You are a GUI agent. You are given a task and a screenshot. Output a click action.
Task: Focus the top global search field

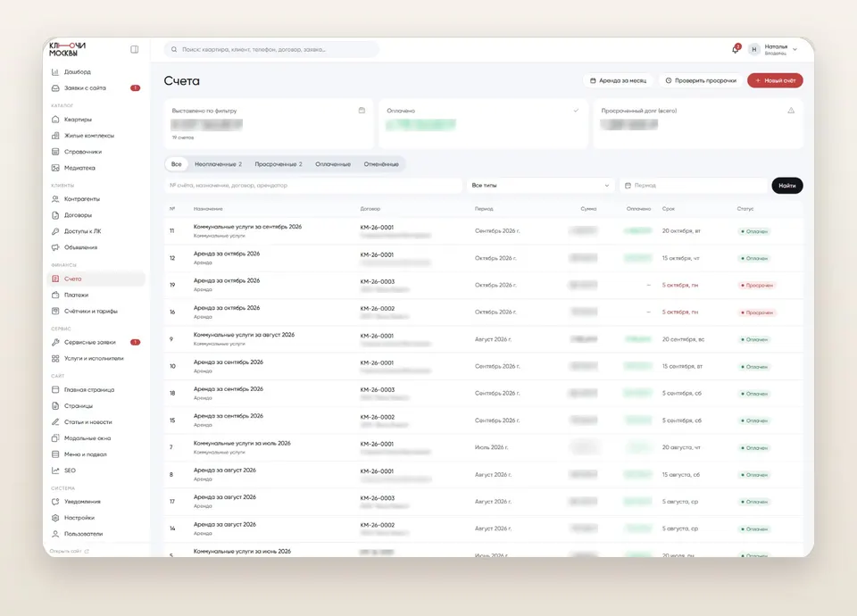click(x=271, y=49)
